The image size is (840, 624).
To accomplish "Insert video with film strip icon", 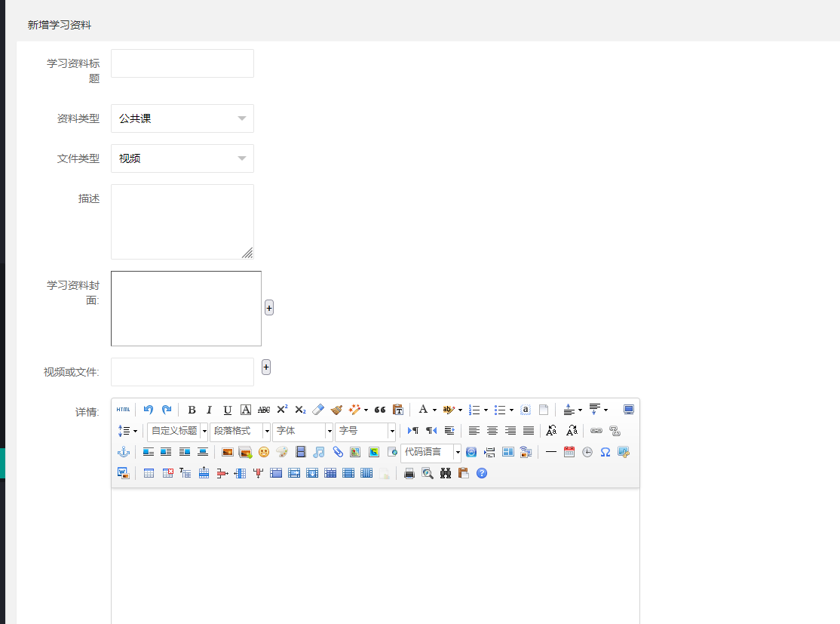I will point(301,452).
